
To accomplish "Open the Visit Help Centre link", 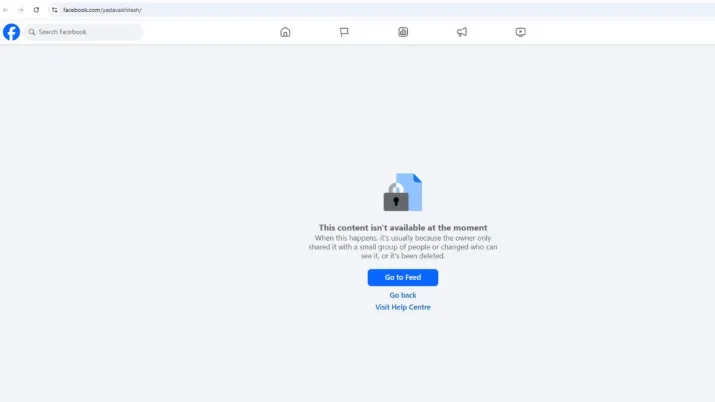I will (x=403, y=307).
